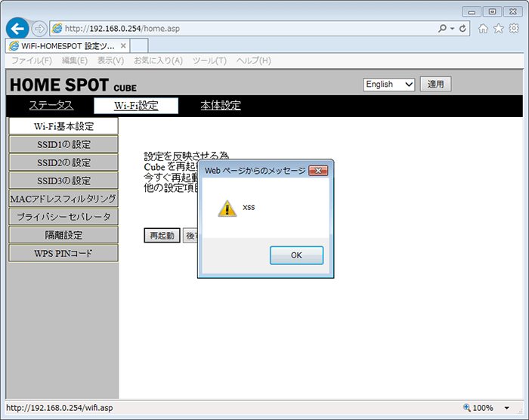The image size is (529, 420).
Task: Click the zoom magnifier icon in status bar
Action: point(467,407)
